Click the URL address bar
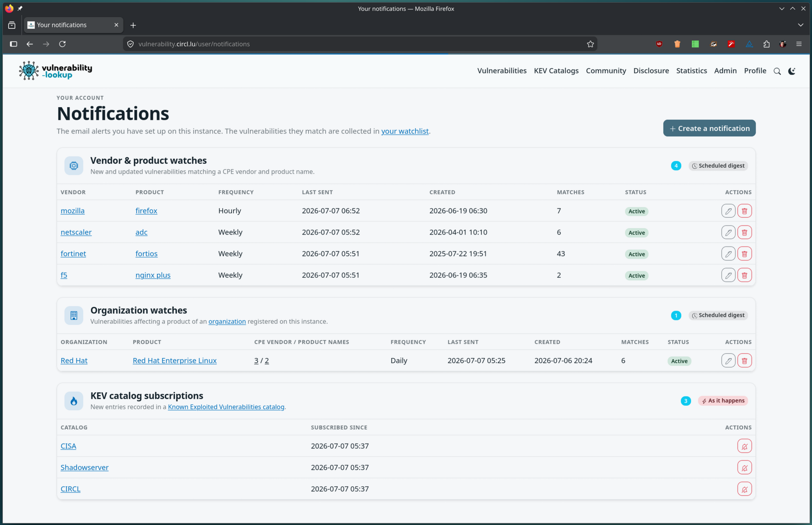This screenshot has width=812, height=525. (x=359, y=44)
